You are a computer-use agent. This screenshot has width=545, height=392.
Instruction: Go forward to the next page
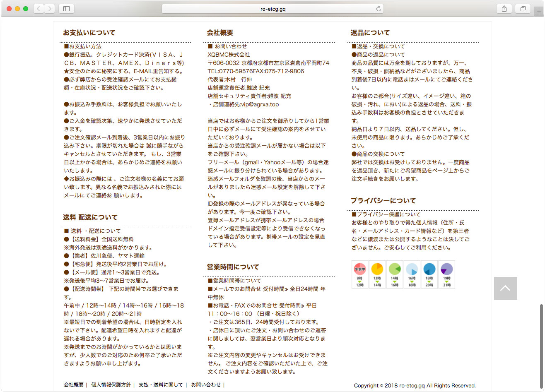[49, 9]
